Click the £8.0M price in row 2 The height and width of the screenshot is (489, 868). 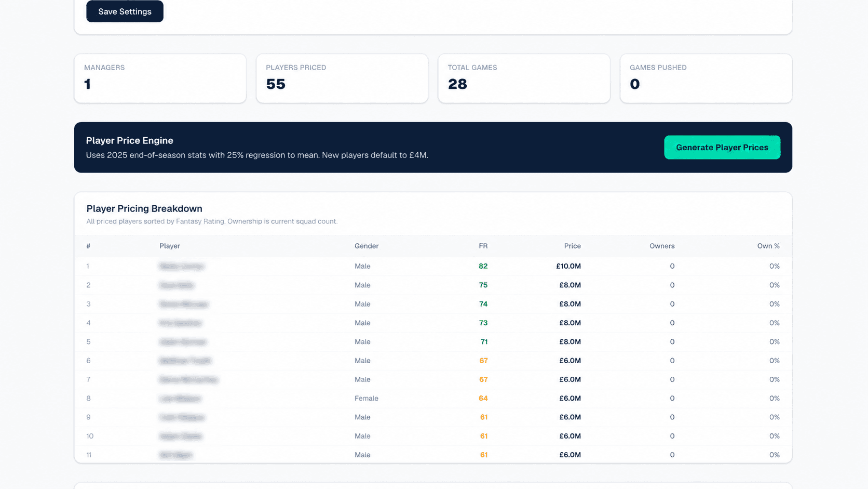pos(570,285)
